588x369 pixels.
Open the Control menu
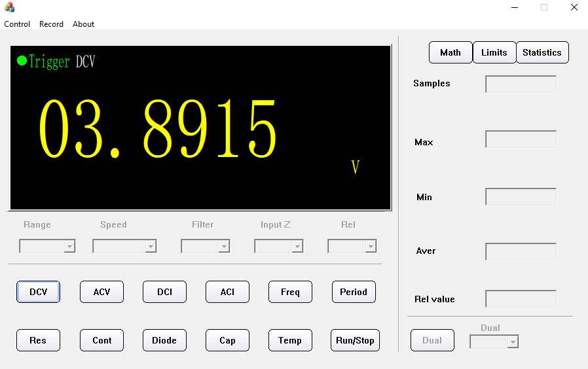17,24
